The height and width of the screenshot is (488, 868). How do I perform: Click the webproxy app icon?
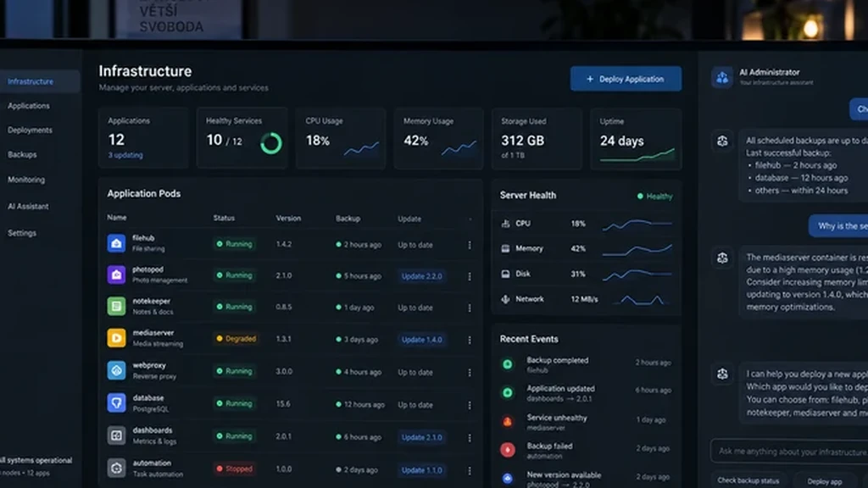coord(116,370)
